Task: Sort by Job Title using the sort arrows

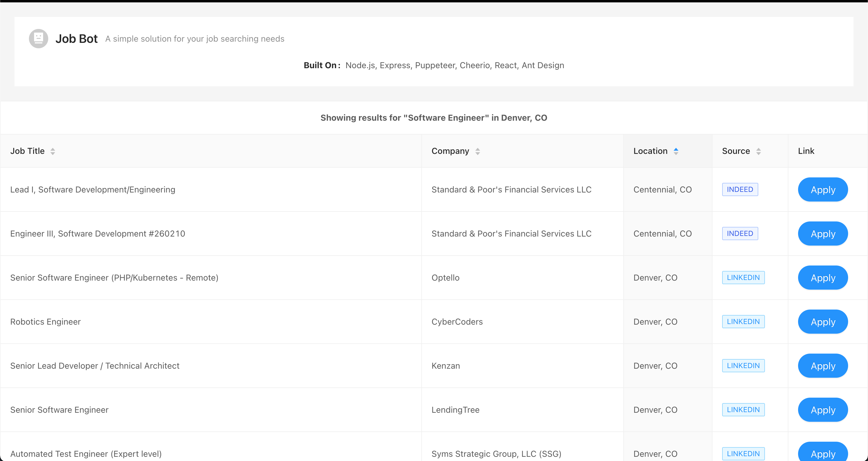Action: [53, 151]
